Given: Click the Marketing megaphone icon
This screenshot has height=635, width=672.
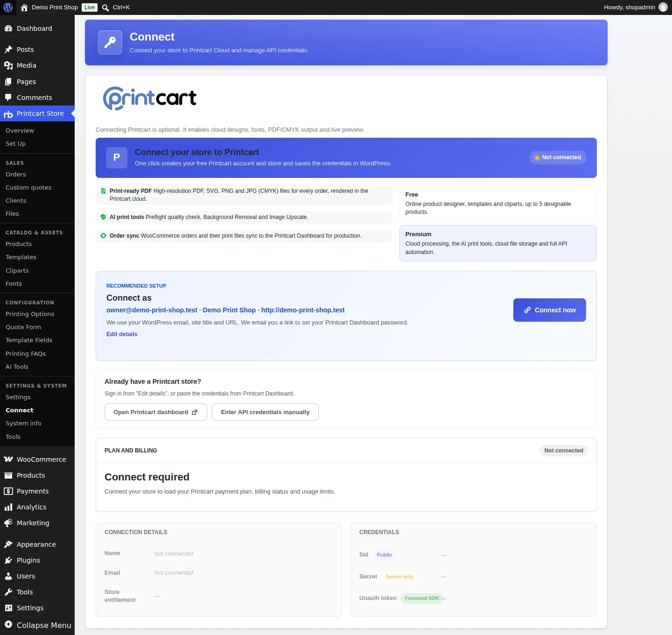Looking at the screenshot, I should (x=8, y=523).
